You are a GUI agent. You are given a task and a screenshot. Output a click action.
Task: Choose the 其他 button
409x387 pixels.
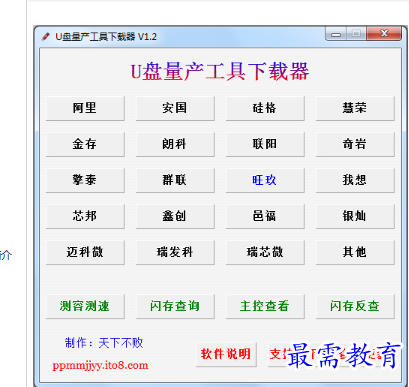tap(355, 252)
